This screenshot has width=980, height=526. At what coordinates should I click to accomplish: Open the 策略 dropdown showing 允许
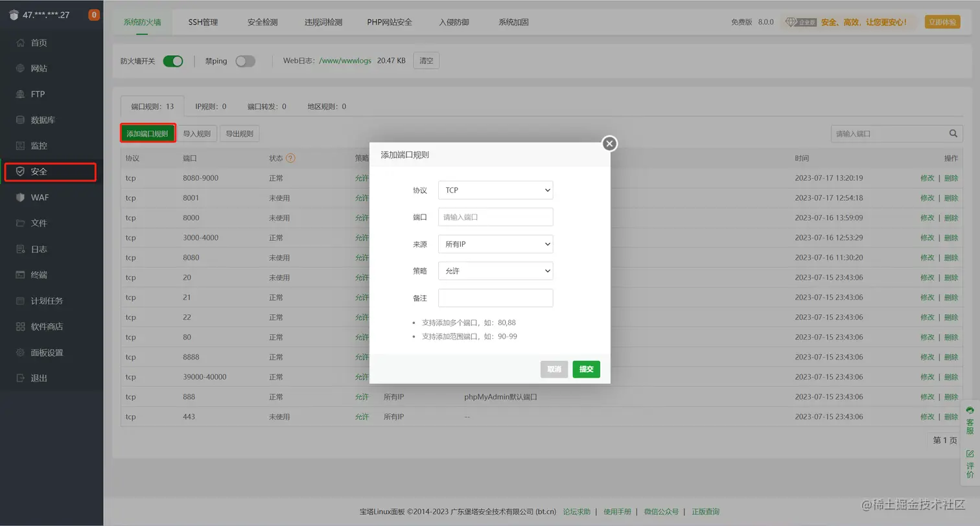pyautogui.click(x=496, y=271)
